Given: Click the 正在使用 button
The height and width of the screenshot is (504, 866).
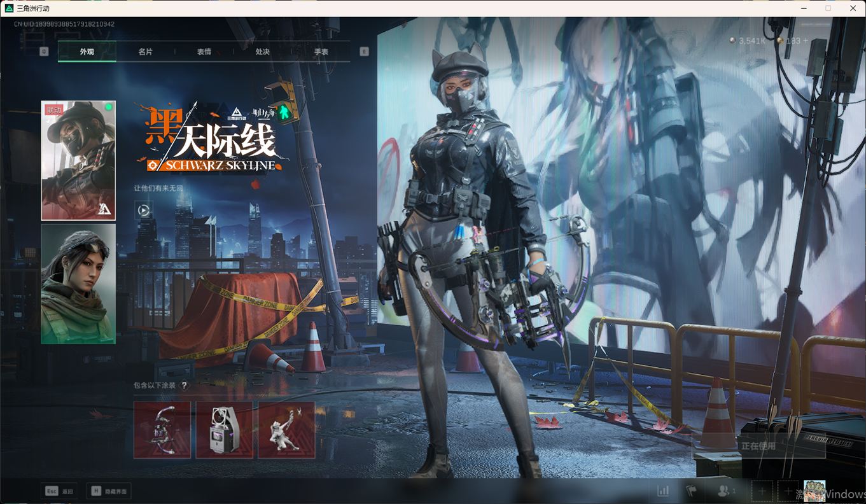Looking at the screenshot, I should [758, 446].
